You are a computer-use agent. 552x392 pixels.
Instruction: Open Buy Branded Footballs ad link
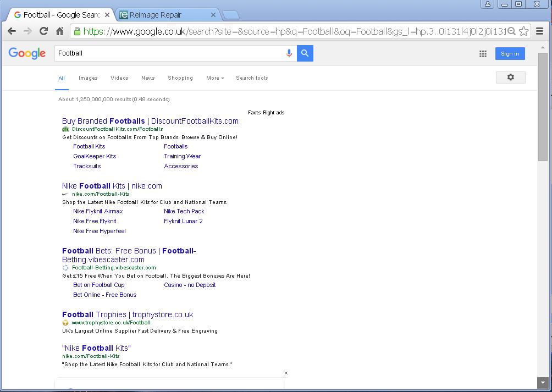coord(150,121)
